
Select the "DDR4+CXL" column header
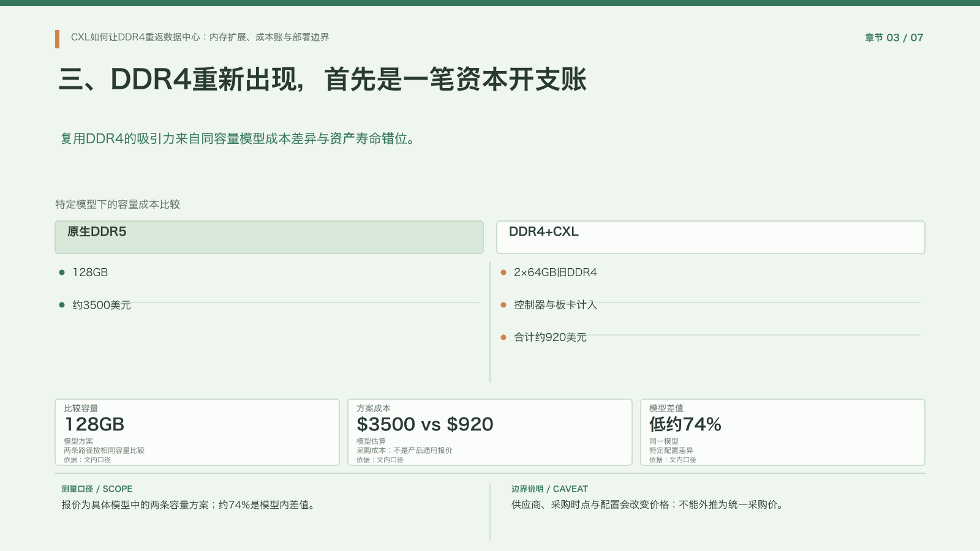[710, 237]
